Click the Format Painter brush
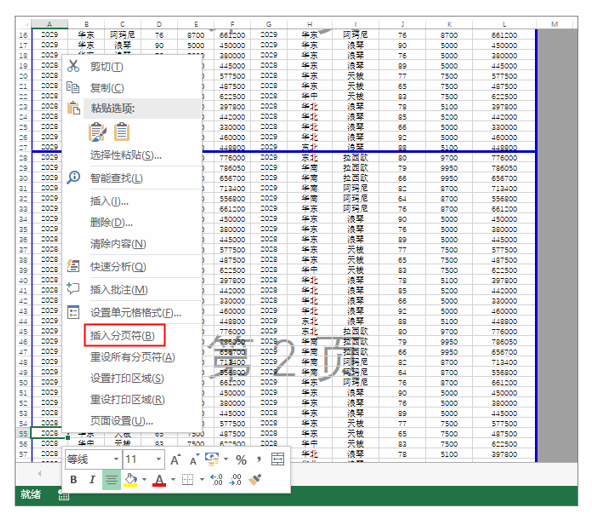Image resolution: width=592 pixels, height=525 pixels. [255, 480]
